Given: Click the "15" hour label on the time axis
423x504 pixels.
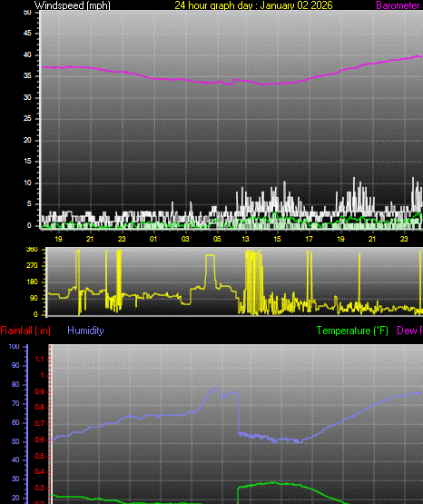Looking at the screenshot, I should [277, 239].
